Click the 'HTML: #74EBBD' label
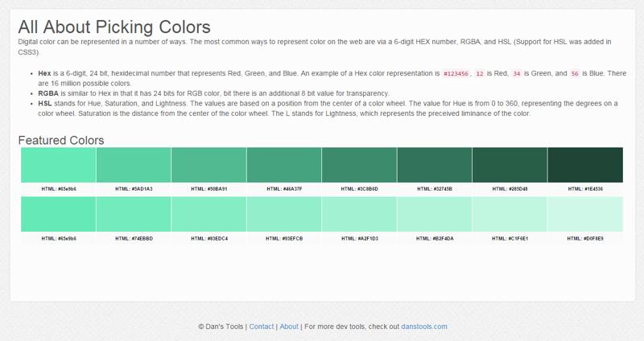 pyautogui.click(x=134, y=238)
